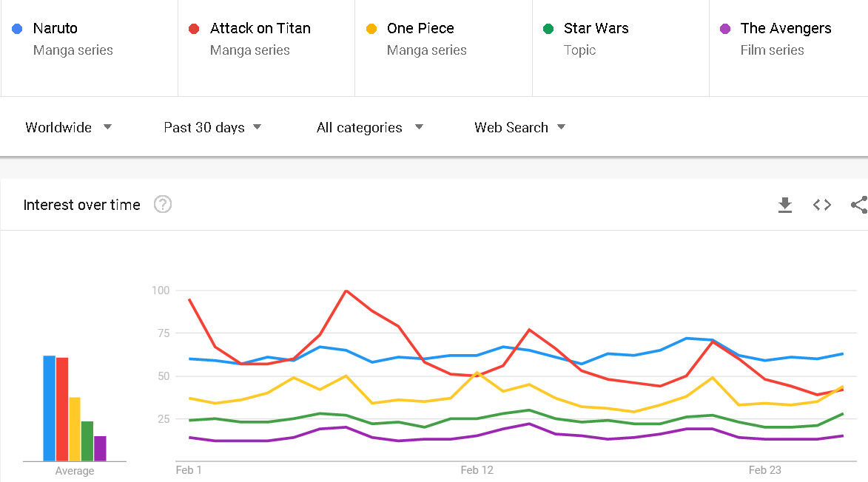
Task: Open the Interest over time help icon
Action: (163, 205)
